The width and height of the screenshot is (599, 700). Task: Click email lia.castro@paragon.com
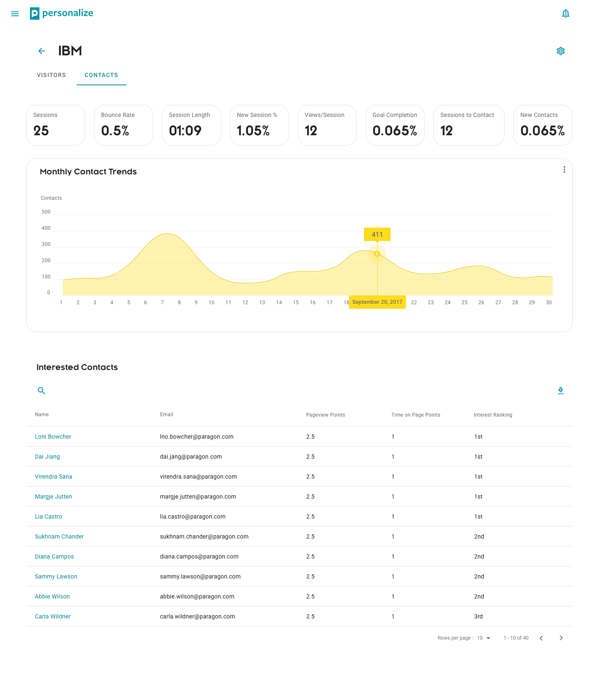193,516
